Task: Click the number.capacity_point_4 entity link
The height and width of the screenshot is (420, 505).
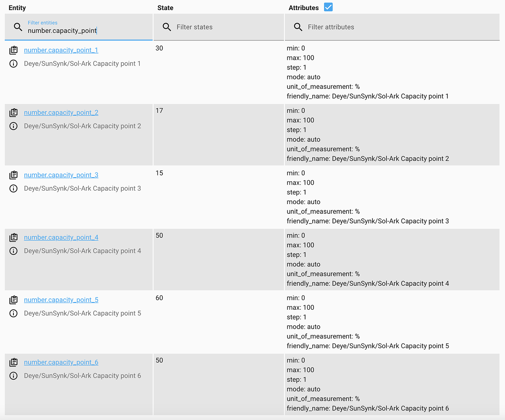Action: [61, 237]
